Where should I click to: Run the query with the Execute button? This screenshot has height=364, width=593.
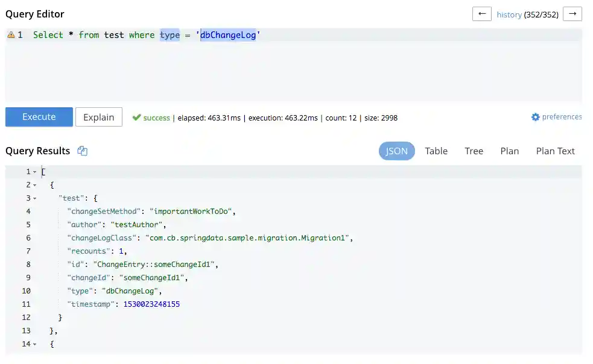pyautogui.click(x=39, y=117)
